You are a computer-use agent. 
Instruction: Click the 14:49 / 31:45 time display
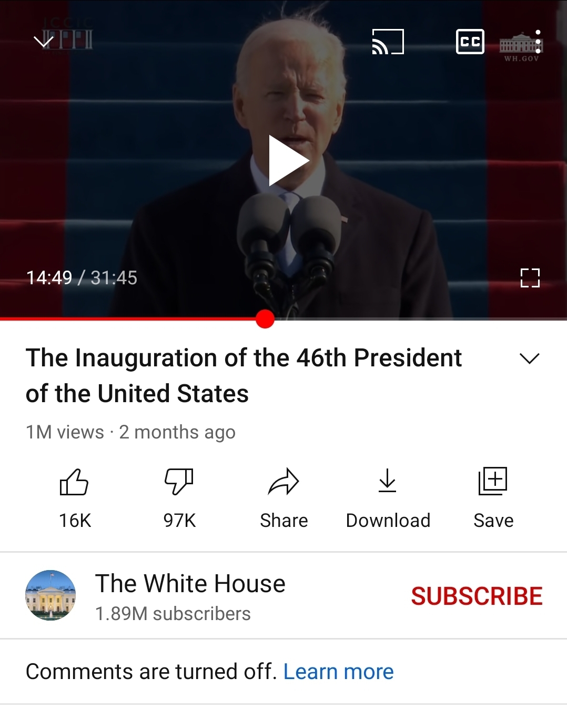click(82, 277)
